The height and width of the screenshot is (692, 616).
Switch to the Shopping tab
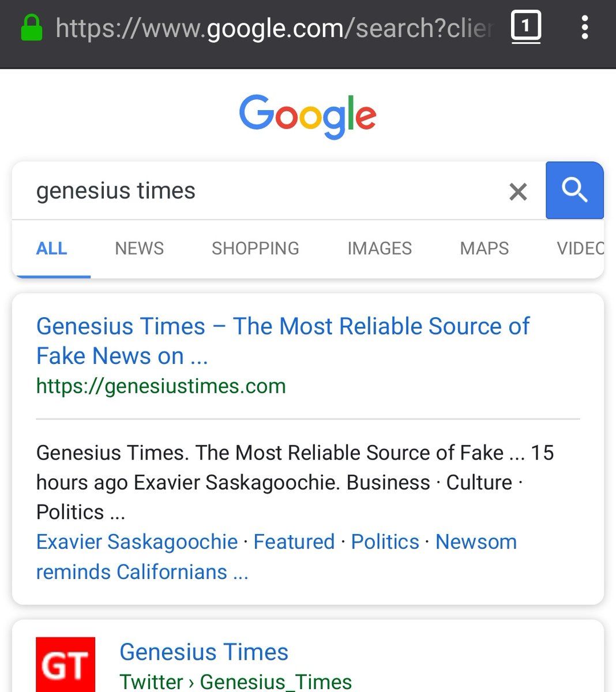[255, 249]
